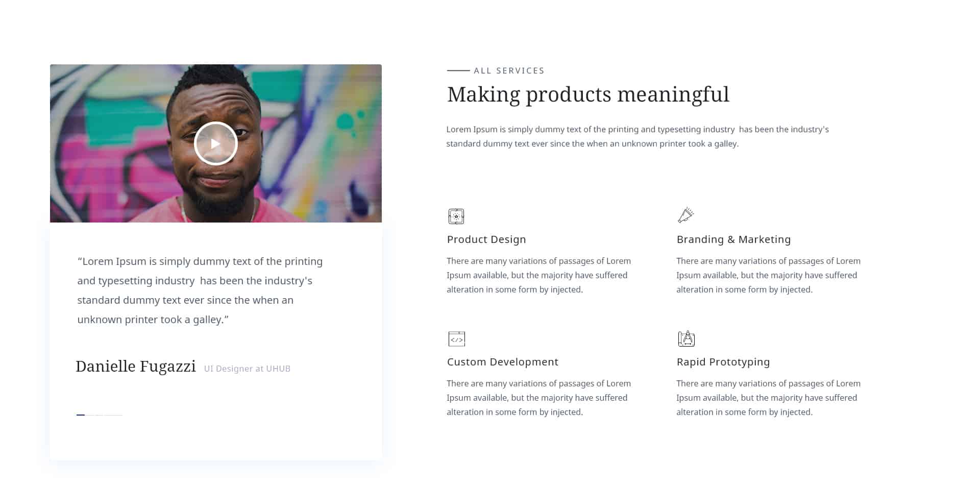The image size is (980, 487).
Task: Click the Product Design icon
Action: [456, 216]
